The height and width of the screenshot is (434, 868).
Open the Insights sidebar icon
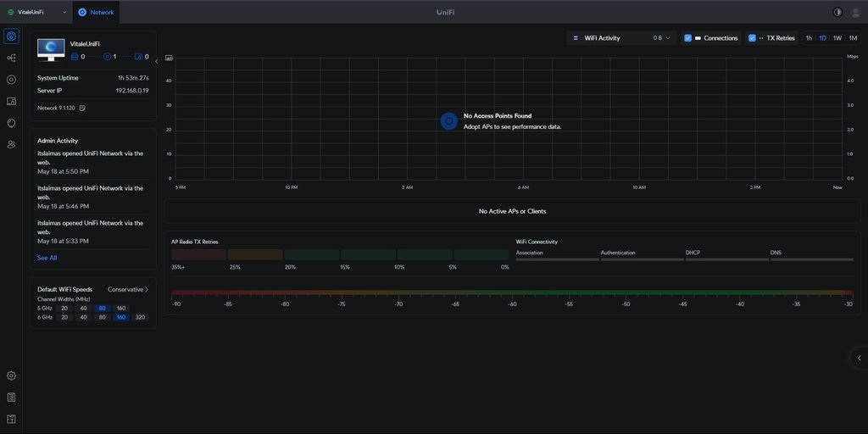click(x=11, y=123)
